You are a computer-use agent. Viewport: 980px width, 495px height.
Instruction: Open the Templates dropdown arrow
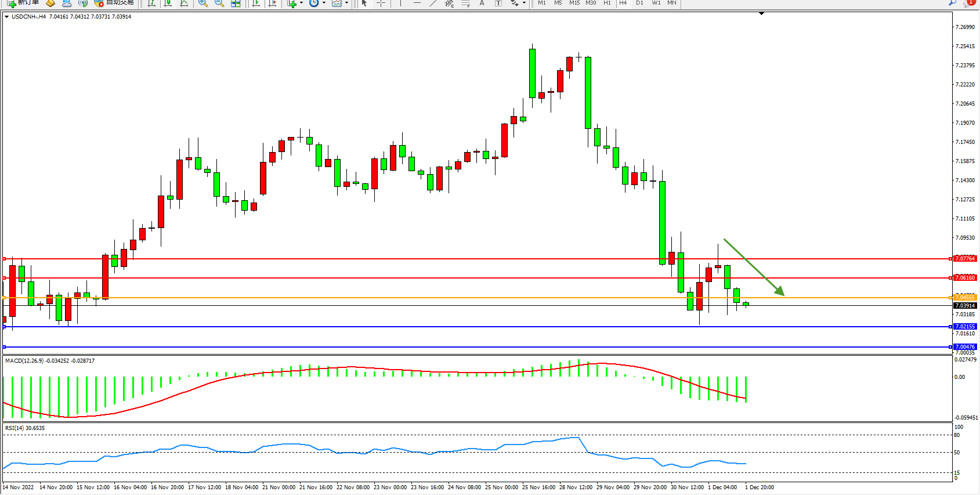346,3
